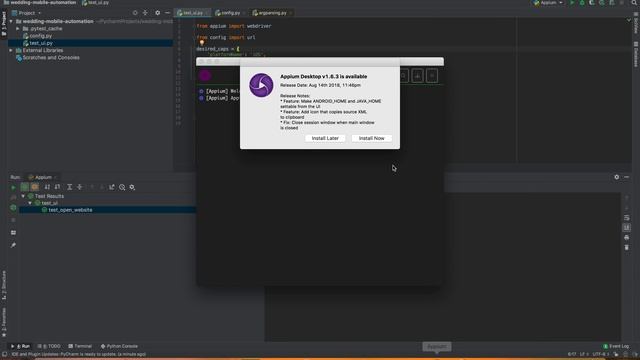Click expand all icon in Run toolbar

point(69,187)
